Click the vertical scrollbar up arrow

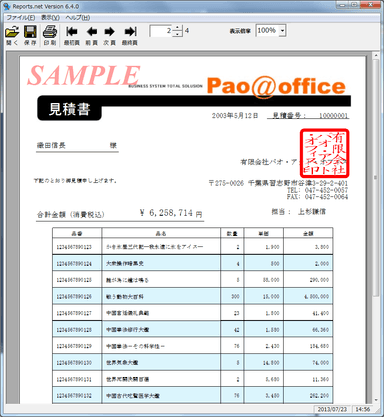tap(376, 56)
